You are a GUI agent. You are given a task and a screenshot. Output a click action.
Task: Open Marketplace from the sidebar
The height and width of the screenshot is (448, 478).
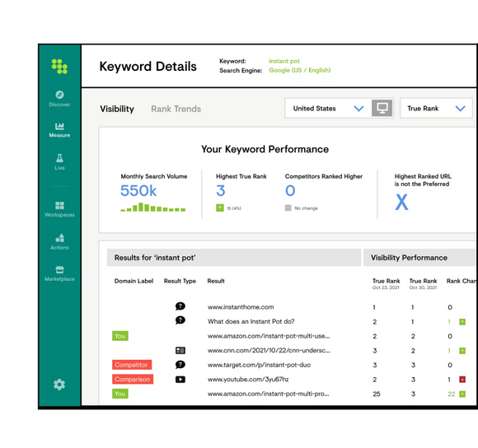(59, 273)
